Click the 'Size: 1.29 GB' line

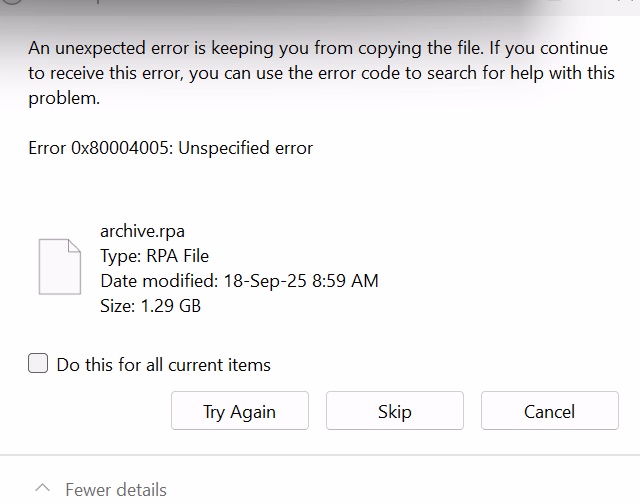(150, 306)
